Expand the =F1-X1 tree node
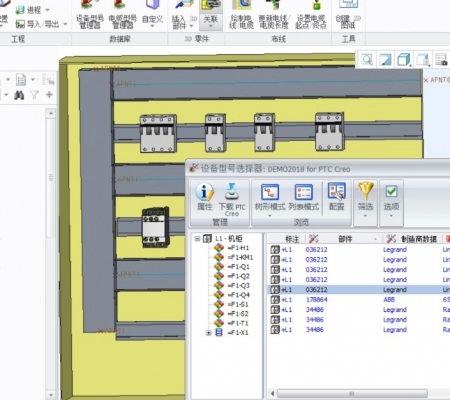450x400 pixels. coord(209,333)
